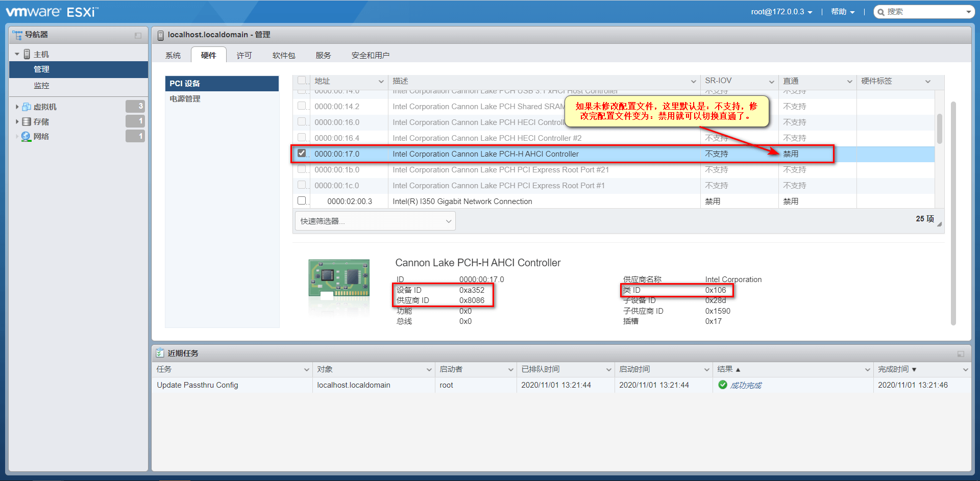Select Manage under Host

coord(79,69)
